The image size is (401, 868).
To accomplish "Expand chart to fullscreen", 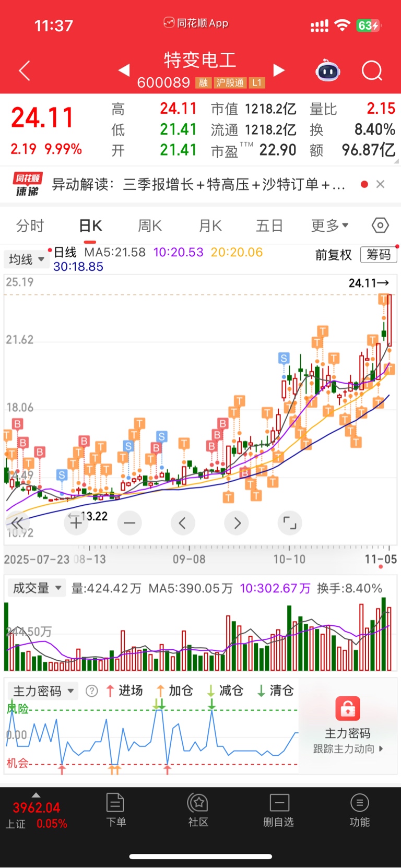I will (290, 522).
